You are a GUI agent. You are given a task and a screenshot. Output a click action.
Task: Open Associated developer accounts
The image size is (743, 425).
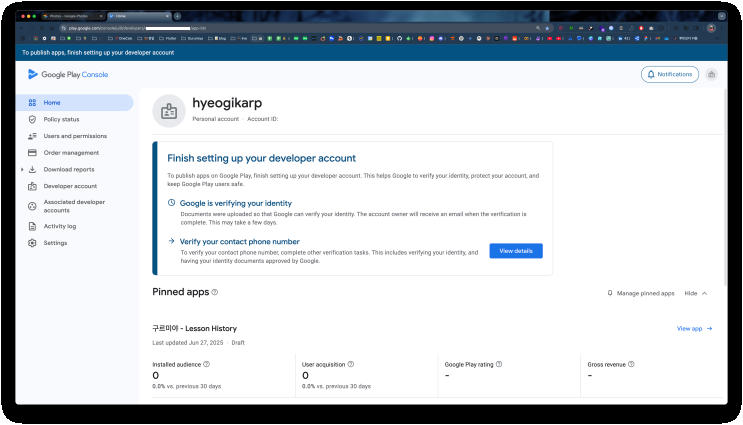pos(74,206)
